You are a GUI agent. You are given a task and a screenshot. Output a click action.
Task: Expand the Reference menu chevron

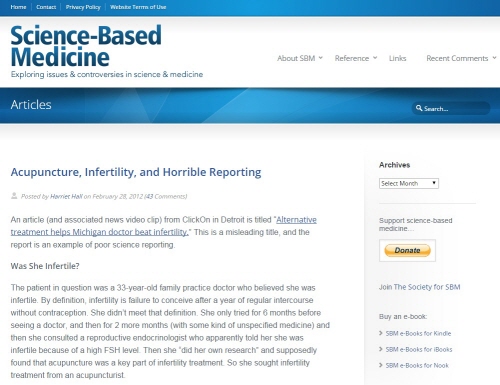click(x=375, y=58)
